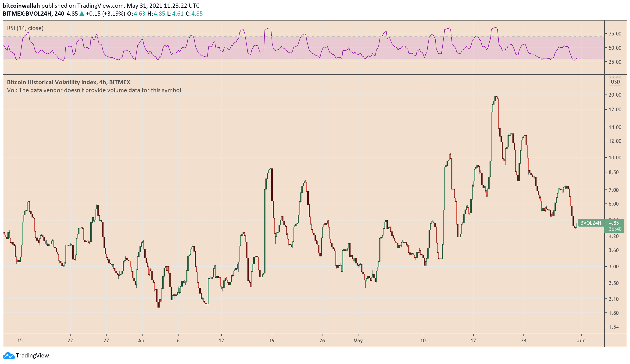Click the TradingView cloud logo icon
Screen dimensions: 630x364
pos(9,356)
